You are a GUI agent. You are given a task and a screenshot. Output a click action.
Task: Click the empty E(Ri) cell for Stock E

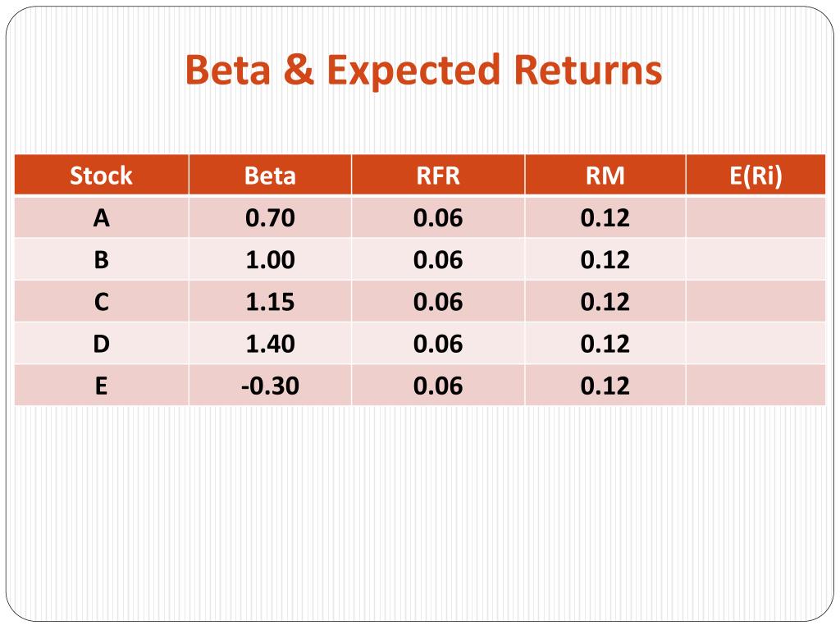tap(756, 386)
